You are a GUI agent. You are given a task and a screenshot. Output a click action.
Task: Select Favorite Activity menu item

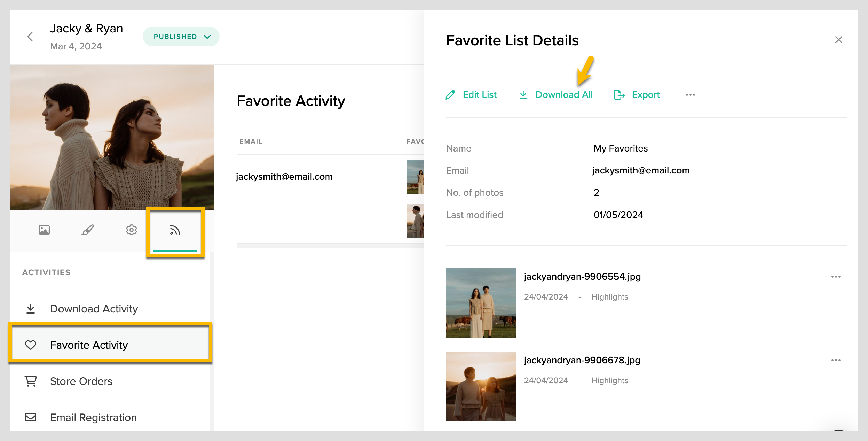point(89,345)
